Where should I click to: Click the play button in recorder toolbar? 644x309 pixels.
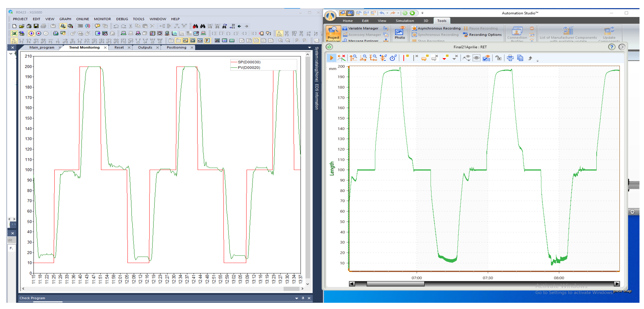(x=331, y=58)
